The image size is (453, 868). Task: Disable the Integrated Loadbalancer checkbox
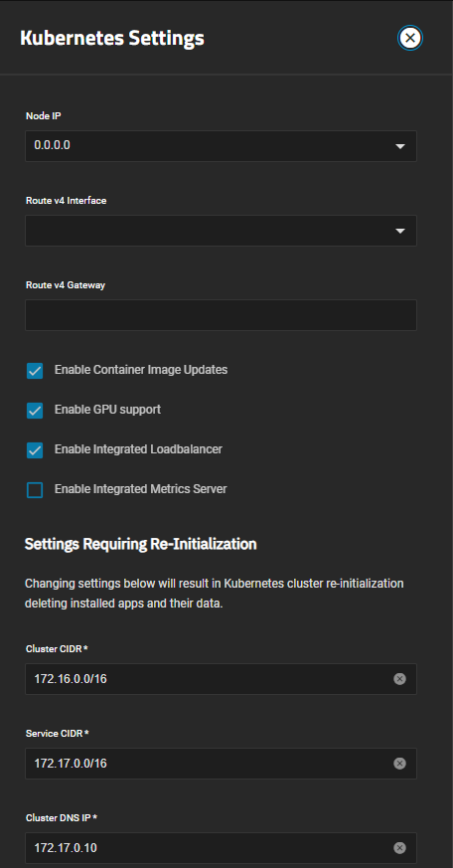pos(35,450)
